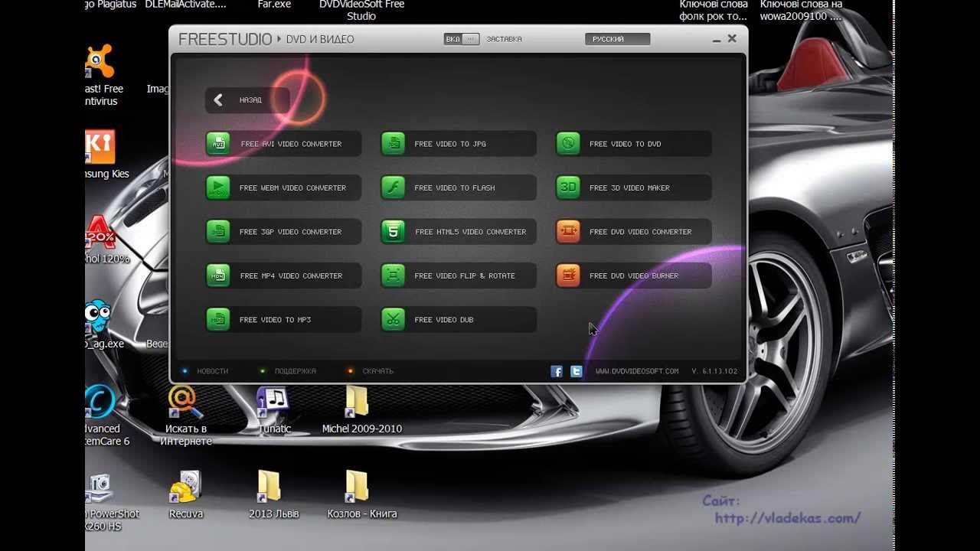Start Free MP4 Video Converter icon

pos(218,275)
